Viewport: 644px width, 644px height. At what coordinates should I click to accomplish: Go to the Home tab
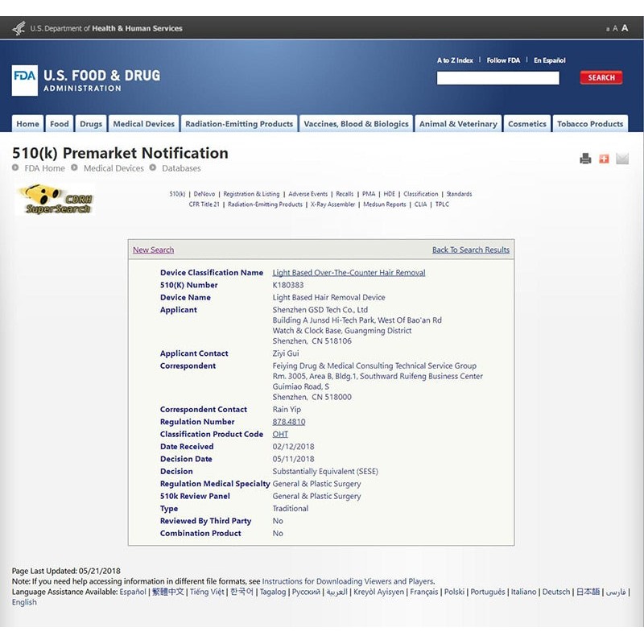click(x=28, y=124)
